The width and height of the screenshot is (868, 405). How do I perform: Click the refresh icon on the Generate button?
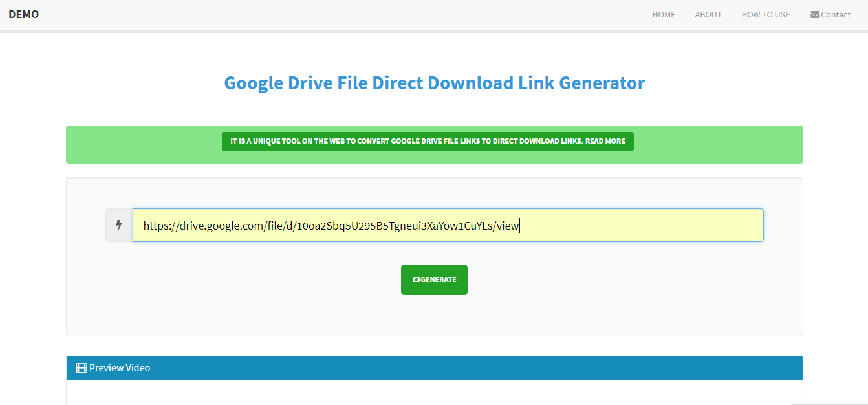pos(416,279)
